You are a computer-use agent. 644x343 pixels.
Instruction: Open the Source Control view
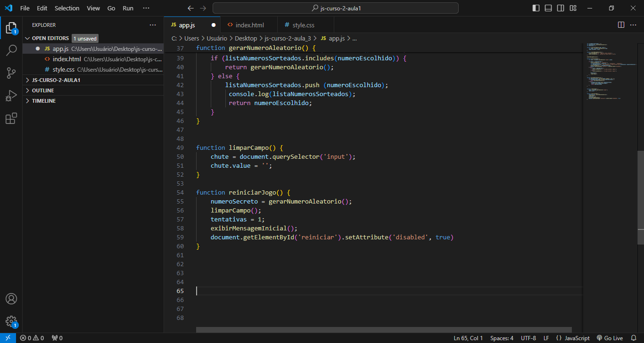coord(11,73)
